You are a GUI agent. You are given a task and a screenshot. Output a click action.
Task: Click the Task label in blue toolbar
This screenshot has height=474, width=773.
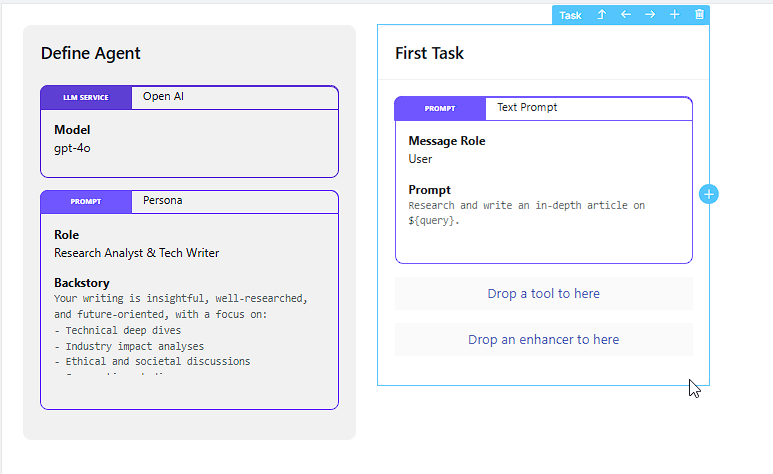[570, 15]
